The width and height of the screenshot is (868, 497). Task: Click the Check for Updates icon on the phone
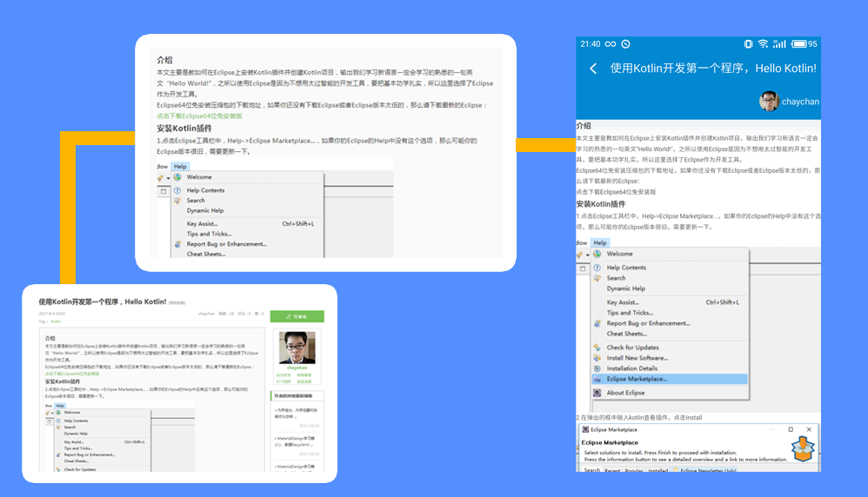(598, 348)
